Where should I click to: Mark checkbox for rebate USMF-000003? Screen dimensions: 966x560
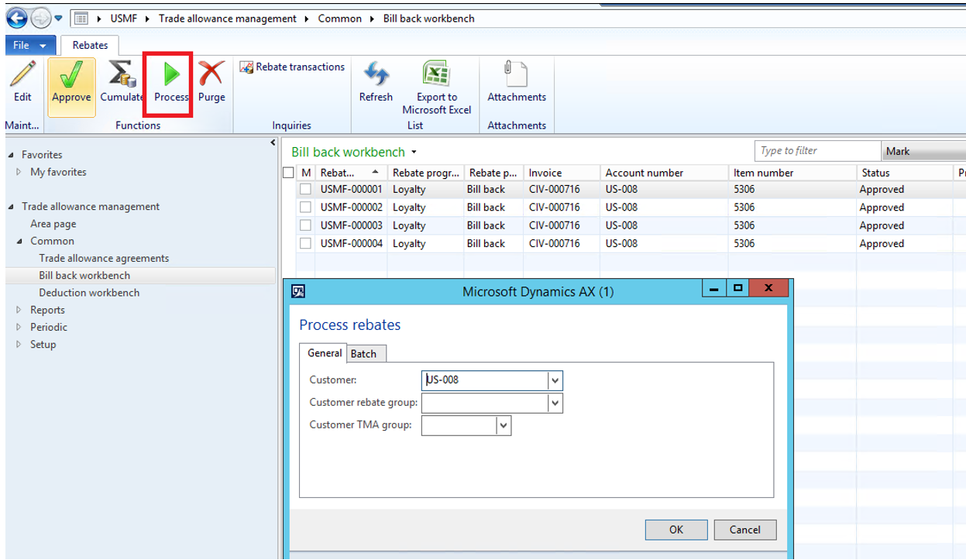[306, 225]
